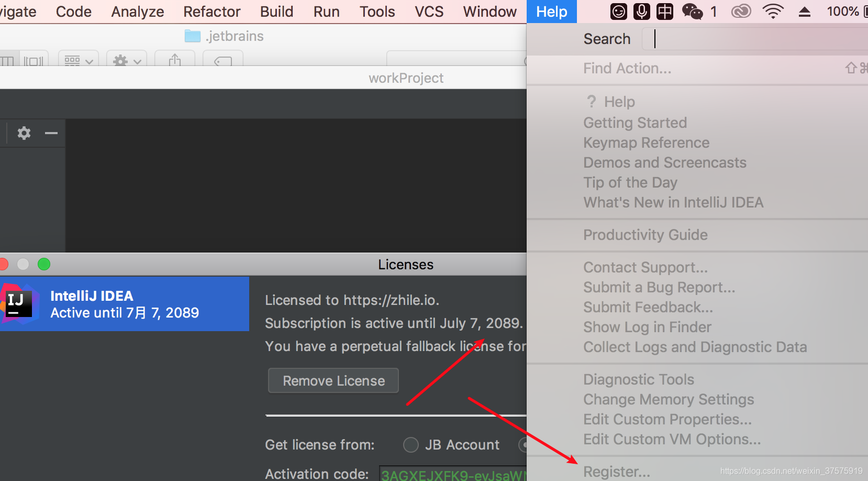Select Register... in the Help menu
This screenshot has width=868, height=481.
617,472
